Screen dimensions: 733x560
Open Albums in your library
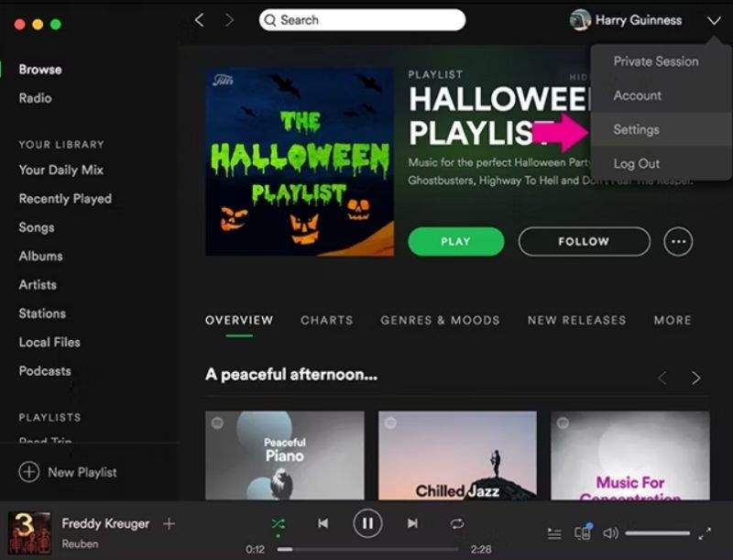[40, 256]
